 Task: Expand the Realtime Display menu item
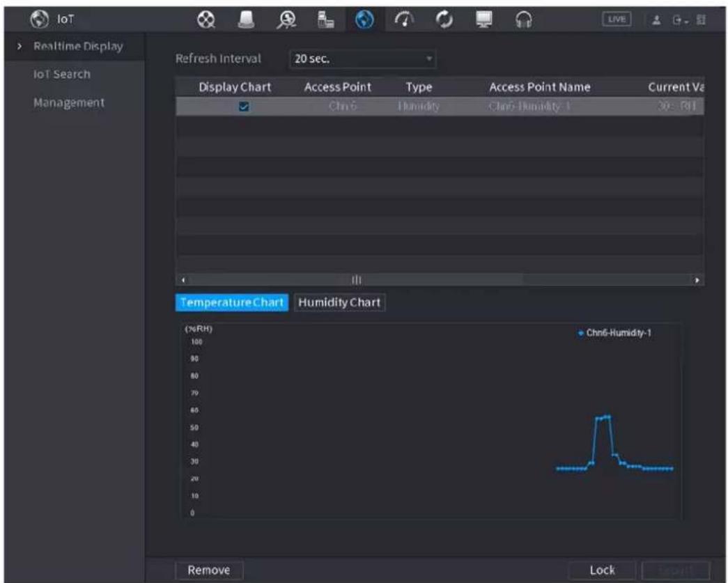pos(78,47)
